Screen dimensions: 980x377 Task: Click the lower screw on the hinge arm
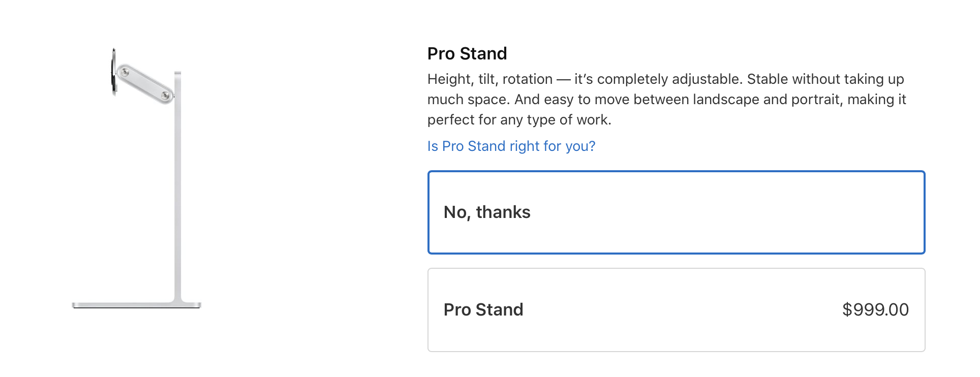pos(165,95)
